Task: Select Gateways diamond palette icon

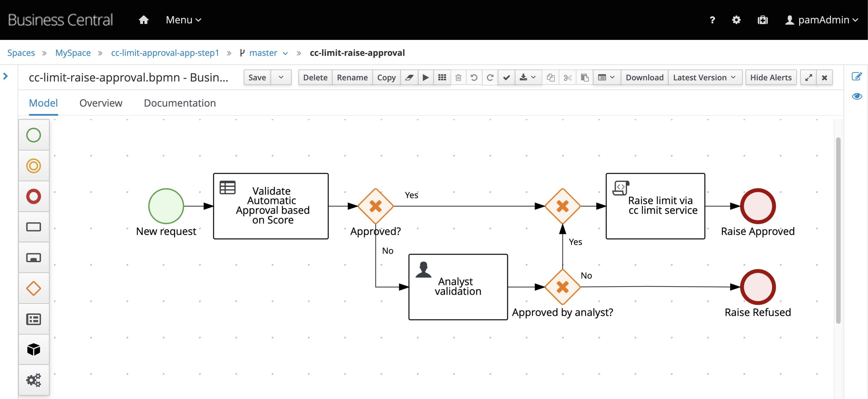Action: [34, 288]
